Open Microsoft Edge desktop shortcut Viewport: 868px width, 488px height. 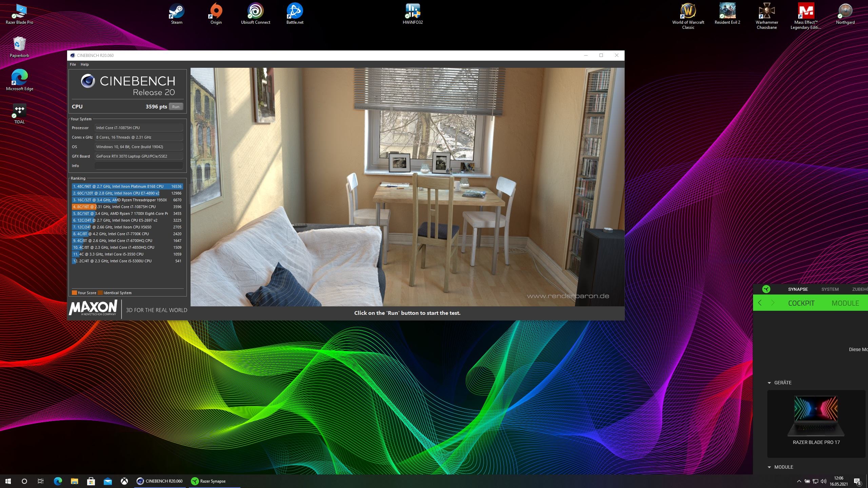(19, 80)
